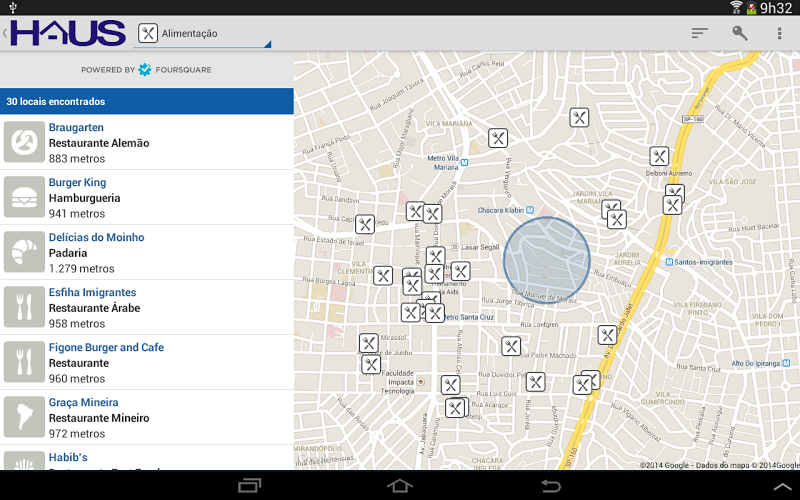Select the Burger King hamburger icon
Viewport: 800px width, 500px height.
click(x=24, y=197)
